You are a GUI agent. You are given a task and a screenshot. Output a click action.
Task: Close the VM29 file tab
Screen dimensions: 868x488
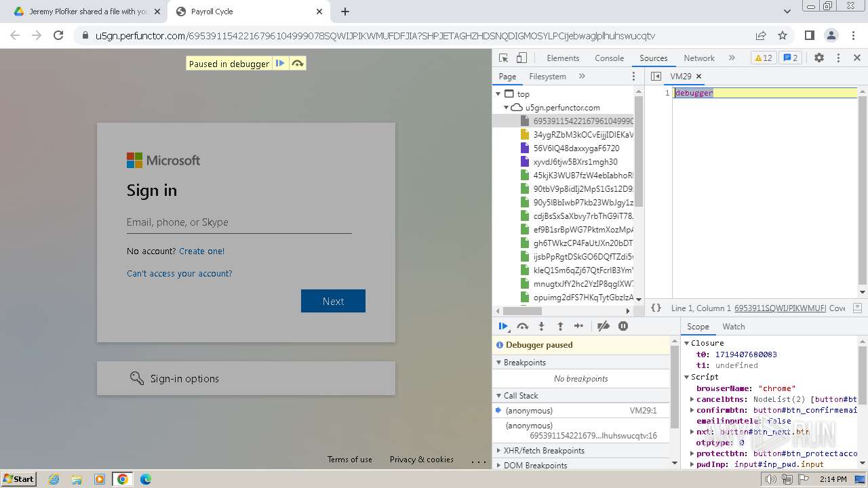(x=698, y=77)
